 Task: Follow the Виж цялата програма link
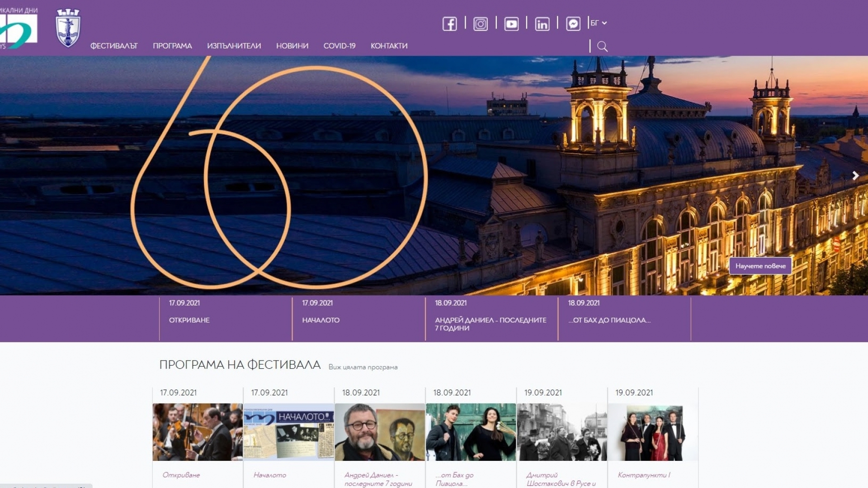[x=363, y=367]
